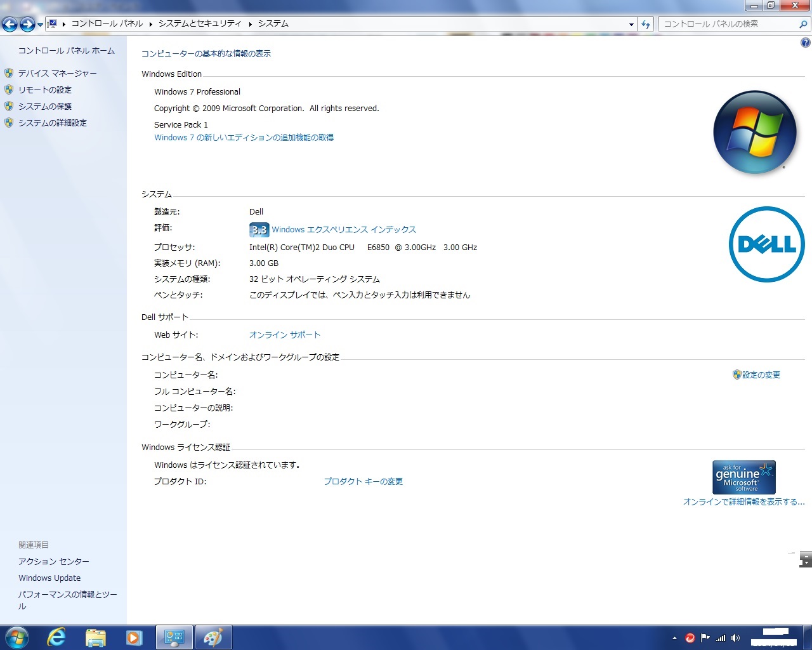Open the network signal tray icon

coord(721,638)
